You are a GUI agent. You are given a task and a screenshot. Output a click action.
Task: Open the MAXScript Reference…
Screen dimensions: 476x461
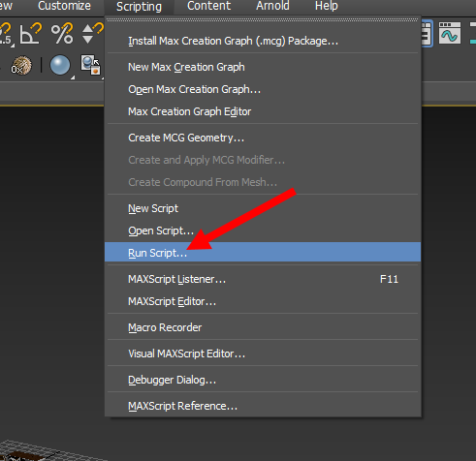pyautogui.click(x=263, y=406)
